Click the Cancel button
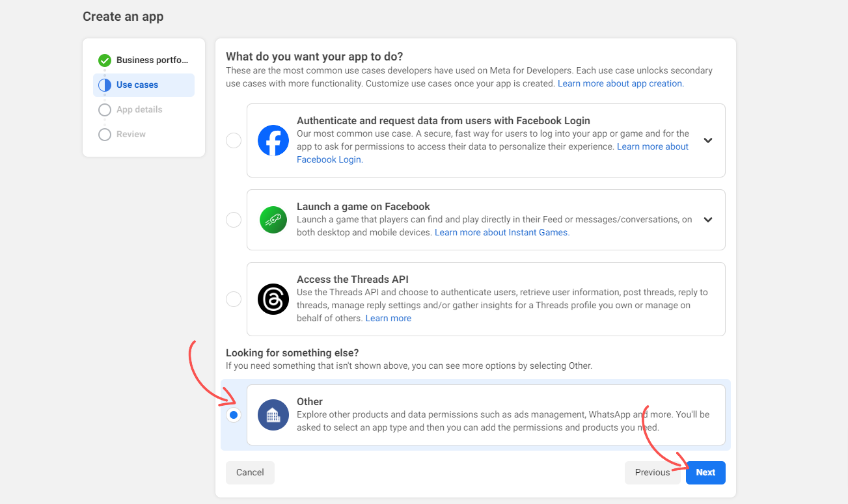The height and width of the screenshot is (504, 848). click(250, 473)
